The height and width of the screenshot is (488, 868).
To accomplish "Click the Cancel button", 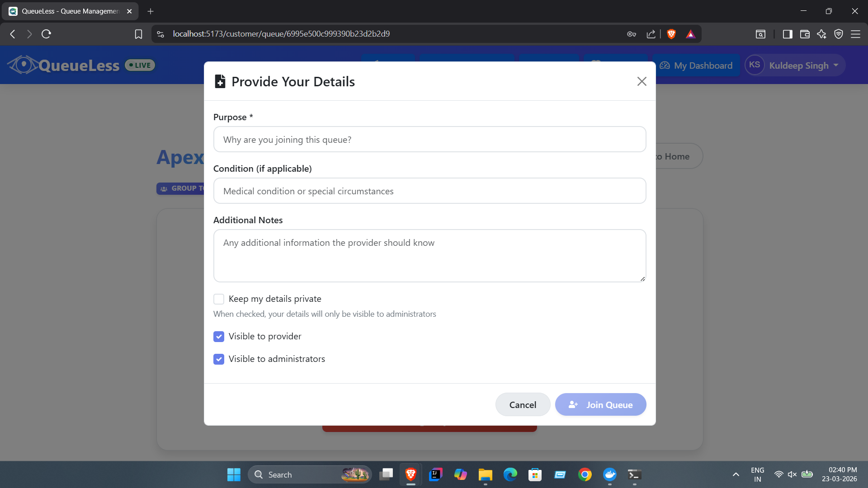I will [523, 405].
